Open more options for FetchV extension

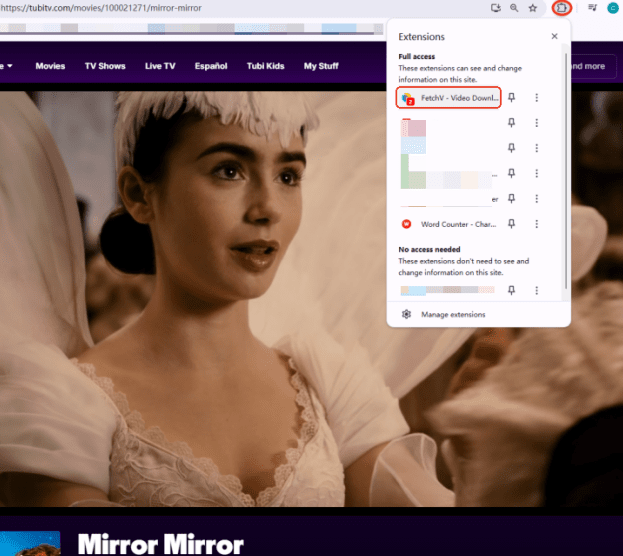pos(537,98)
